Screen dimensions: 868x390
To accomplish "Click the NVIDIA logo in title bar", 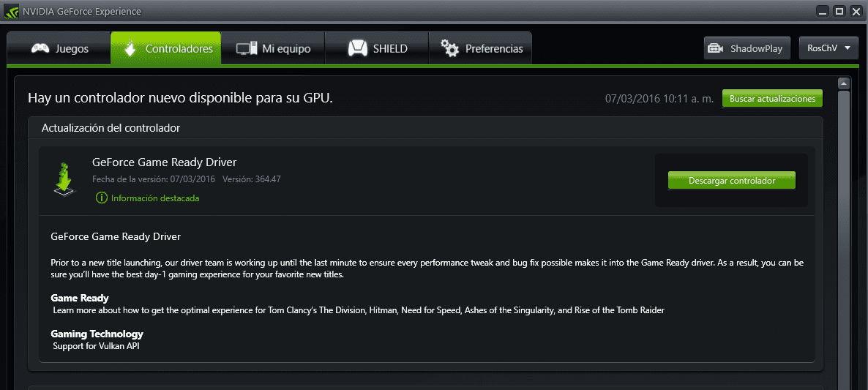I will pyautogui.click(x=11, y=11).
